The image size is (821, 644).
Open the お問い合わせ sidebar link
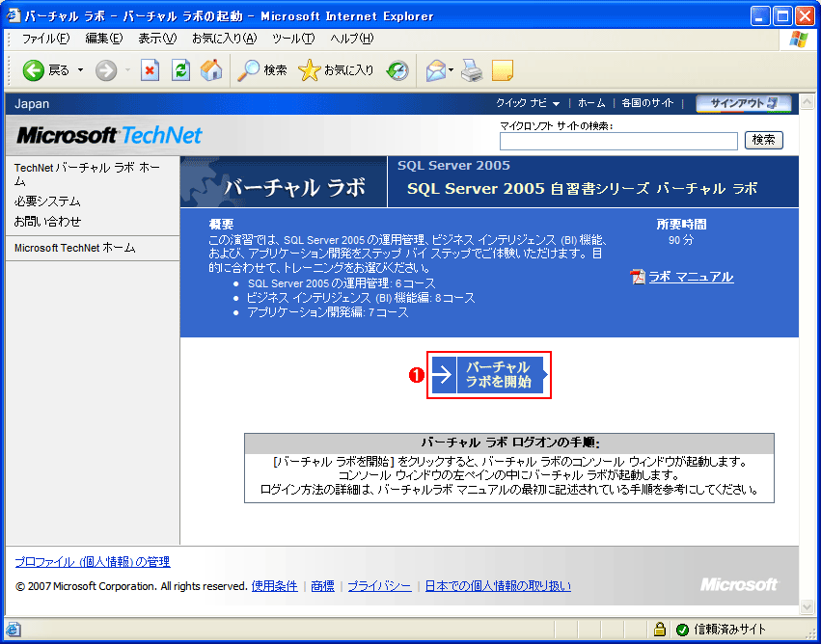[47, 222]
